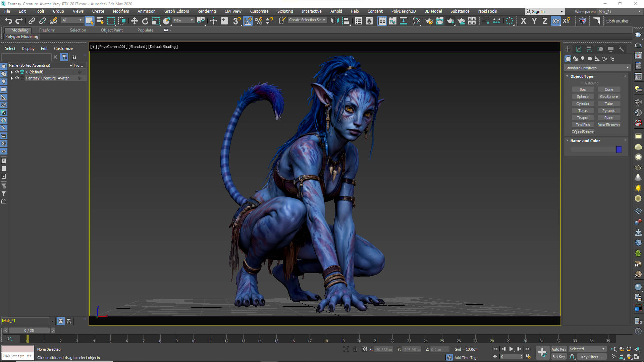The width and height of the screenshot is (644, 362).
Task: Click the Mirror tool icon
Action: [x=334, y=21]
